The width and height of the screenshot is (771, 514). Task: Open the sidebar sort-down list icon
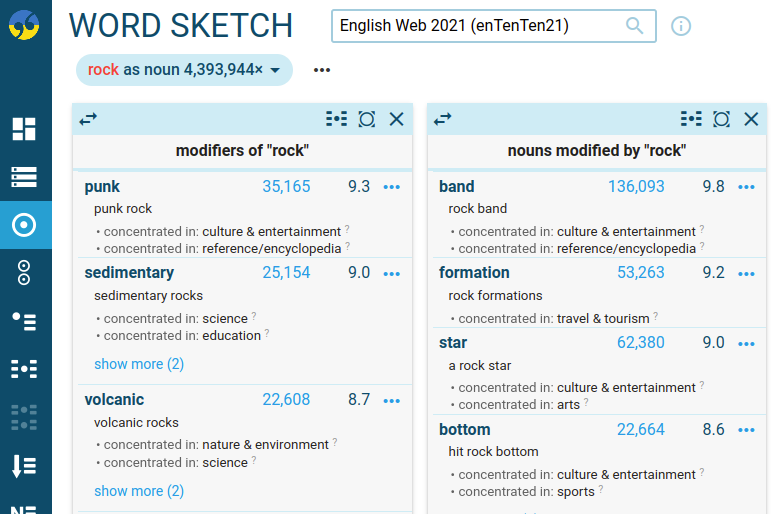click(x=24, y=465)
